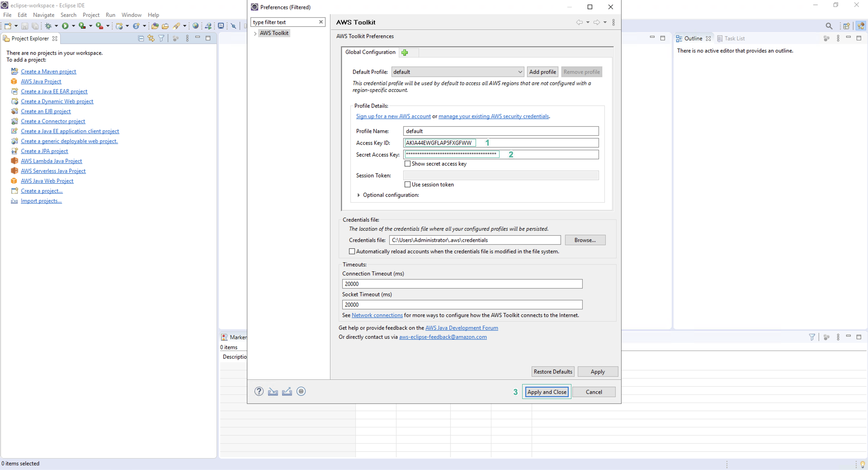This screenshot has height=470, width=868.
Task: Click the Import projects link
Action: (41, 201)
